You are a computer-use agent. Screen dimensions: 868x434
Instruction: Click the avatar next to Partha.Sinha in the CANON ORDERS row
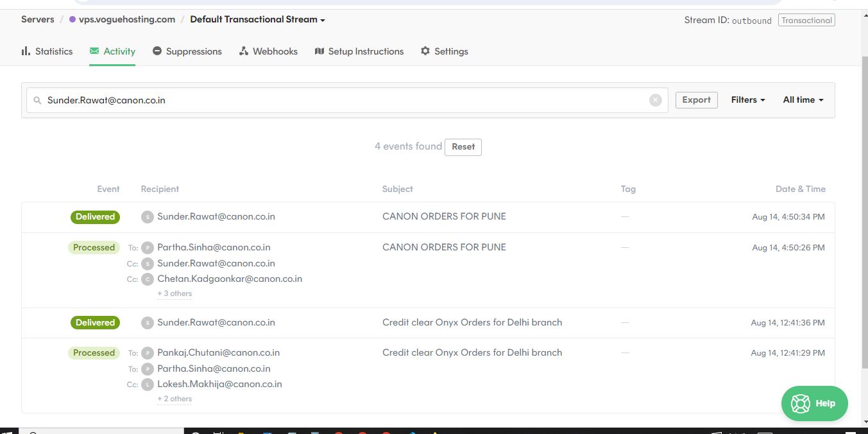[148, 248]
